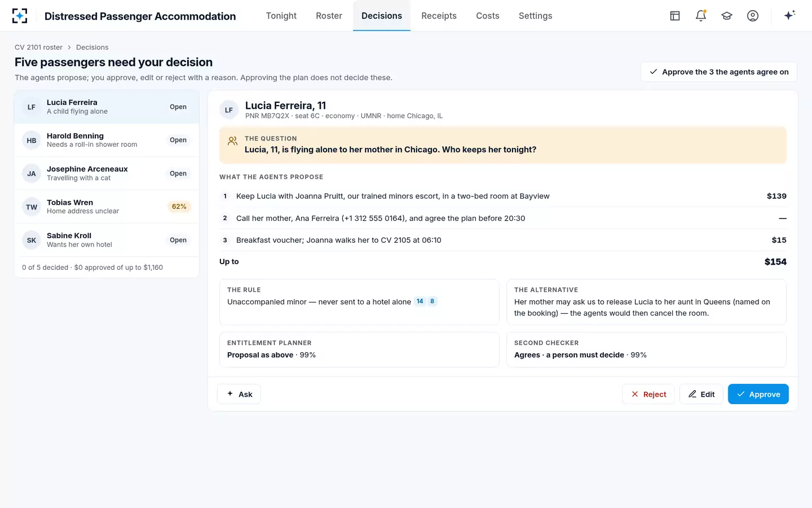Click the LF avatar in the detail header
Viewport: 812px width, 508px height.
click(x=229, y=110)
